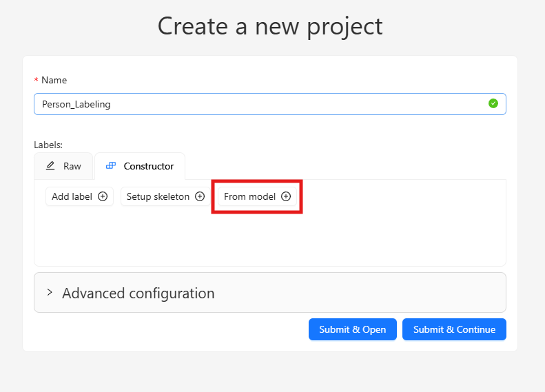Click the plus icon beside From model
Screen dimensions: 545x392
[286, 196]
